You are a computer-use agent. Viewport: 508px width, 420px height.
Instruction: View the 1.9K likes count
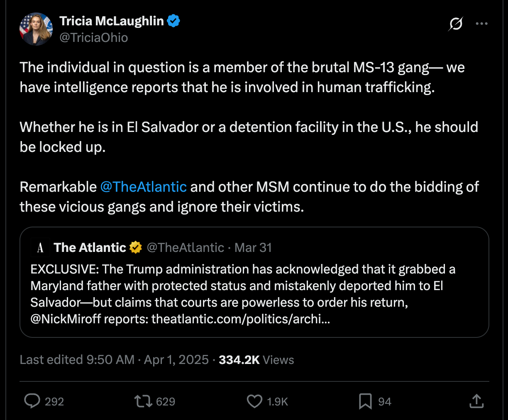coord(276,401)
